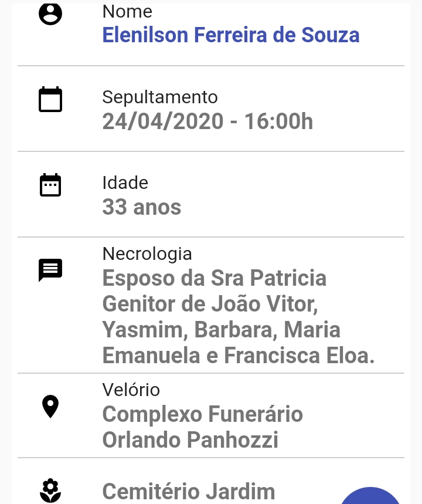
Task: Tap the line ending with Francisca Eloa
Action: 239,356
